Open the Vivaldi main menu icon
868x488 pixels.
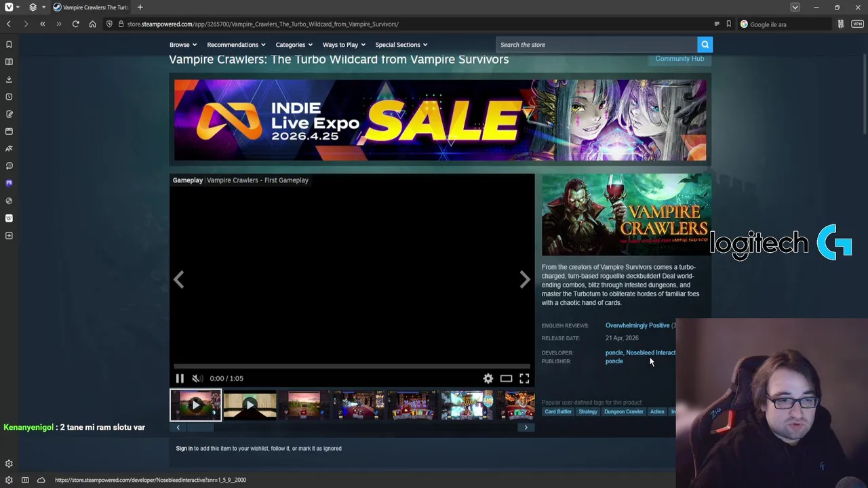tap(9, 7)
